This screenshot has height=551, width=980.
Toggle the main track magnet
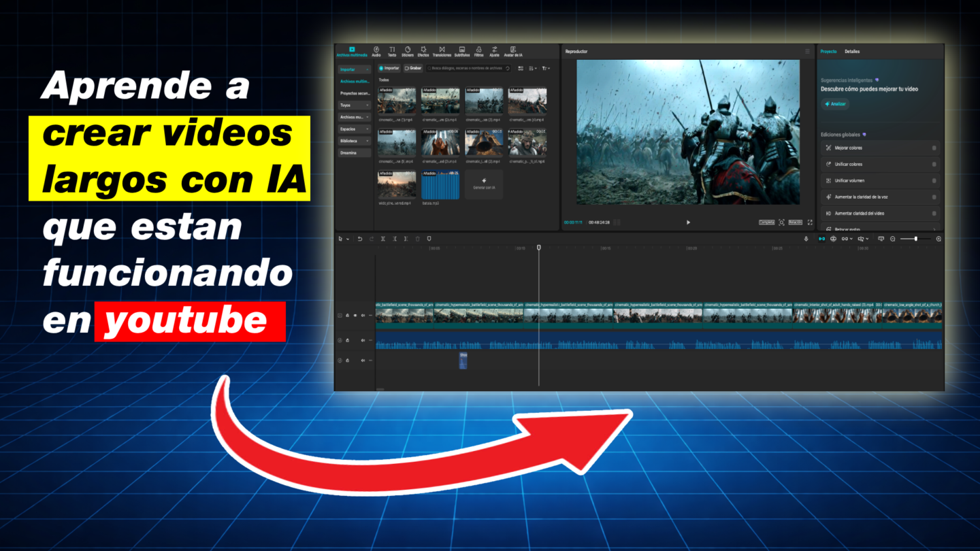point(821,239)
